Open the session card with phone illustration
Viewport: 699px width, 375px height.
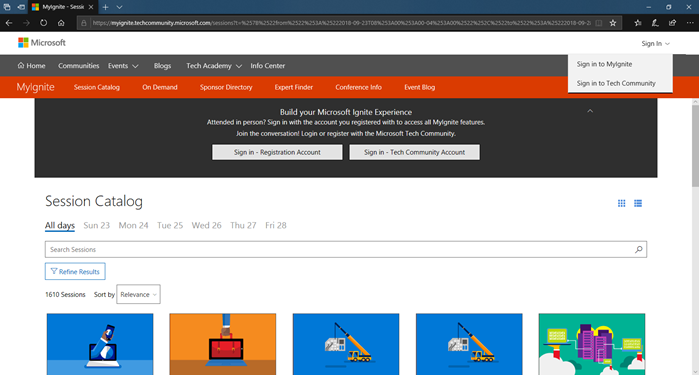[100, 344]
